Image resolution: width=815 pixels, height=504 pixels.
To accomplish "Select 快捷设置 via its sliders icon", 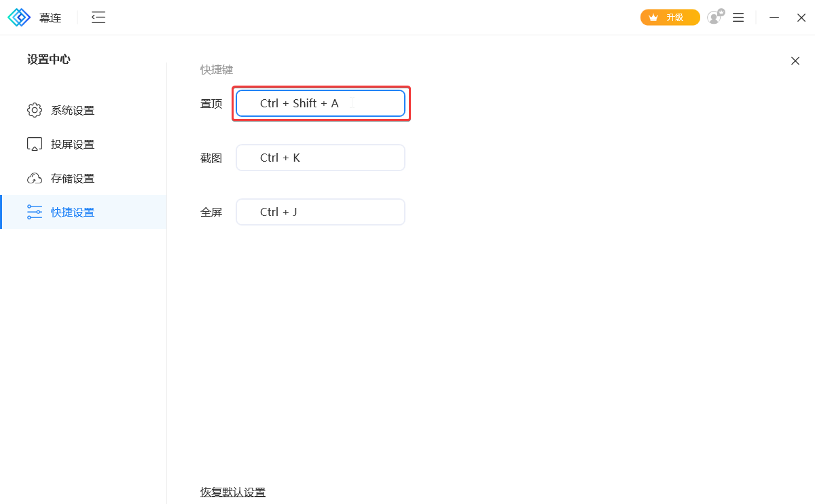I will coord(35,212).
